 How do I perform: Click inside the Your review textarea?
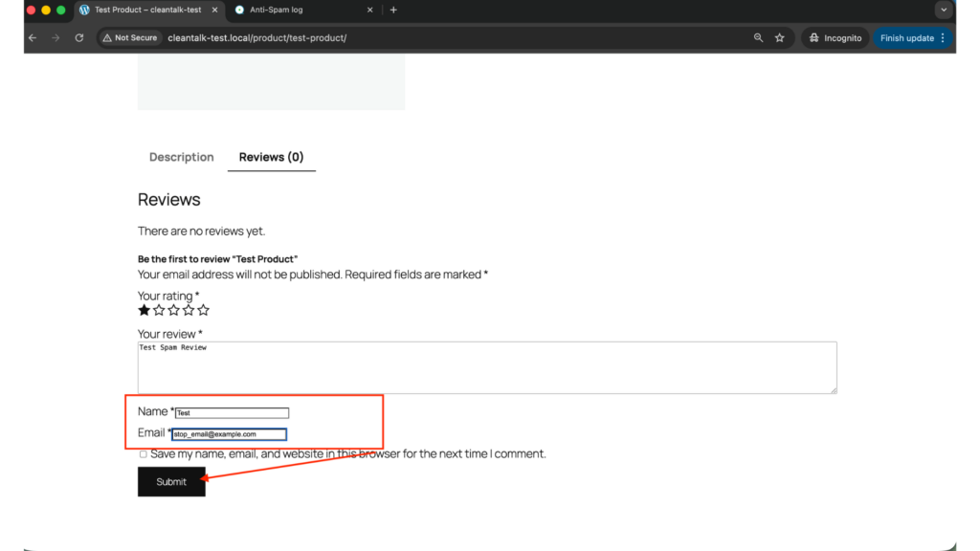(x=487, y=366)
